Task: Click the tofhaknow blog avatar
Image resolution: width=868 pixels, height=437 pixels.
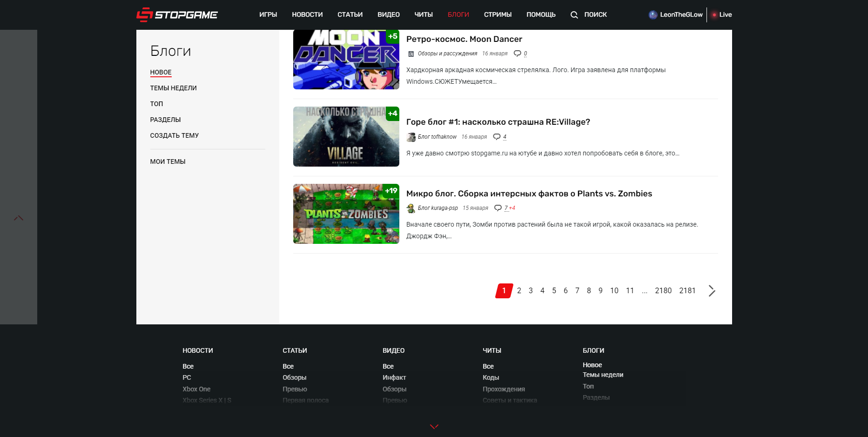Action: (x=411, y=137)
